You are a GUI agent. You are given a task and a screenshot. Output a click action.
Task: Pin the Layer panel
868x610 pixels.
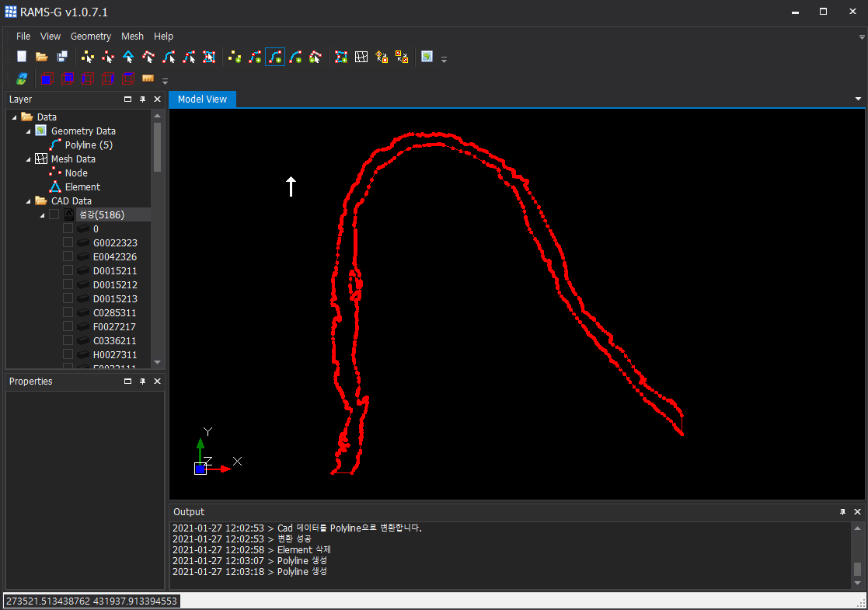click(x=143, y=99)
